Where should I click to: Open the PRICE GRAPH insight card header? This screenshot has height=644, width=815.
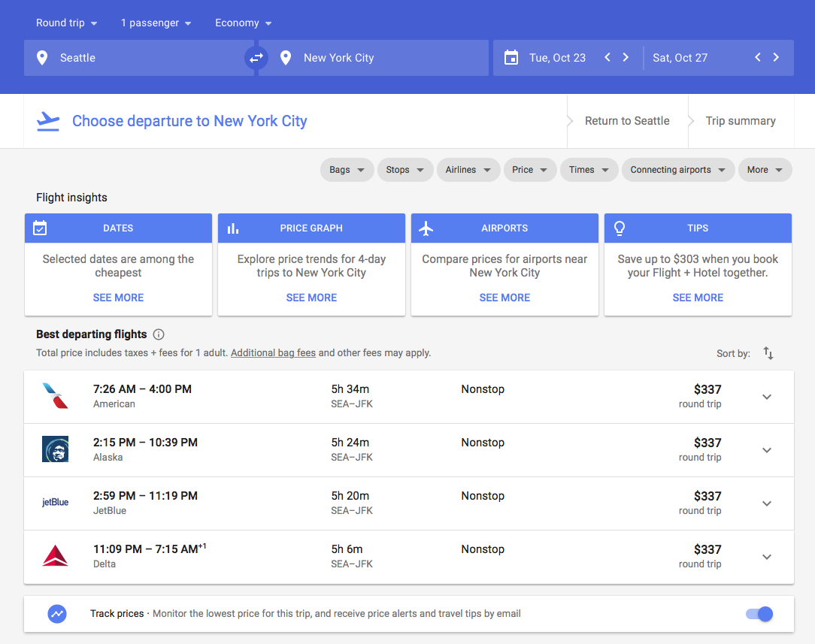tap(311, 228)
